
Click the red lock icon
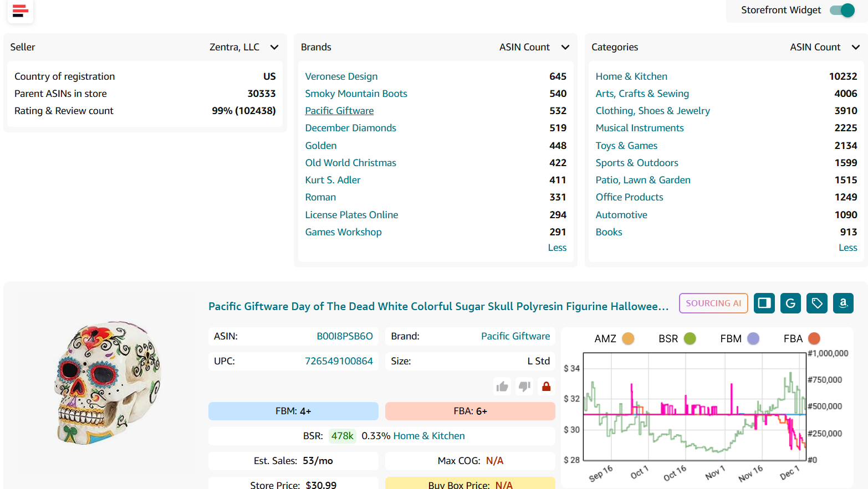[x=545, y=386]
